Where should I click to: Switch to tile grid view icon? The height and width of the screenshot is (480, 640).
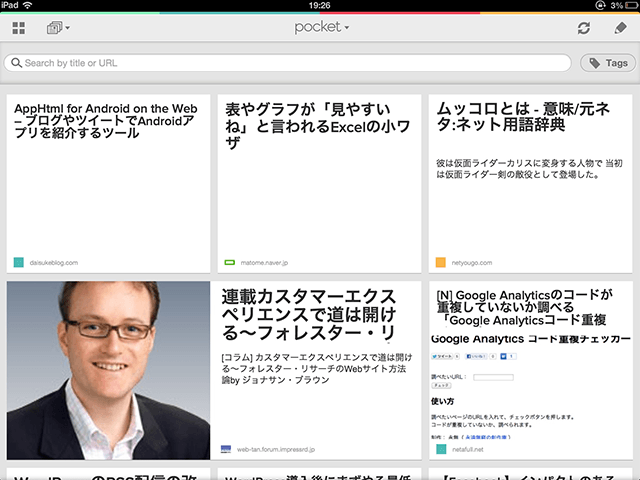click(x=18, y=28)
